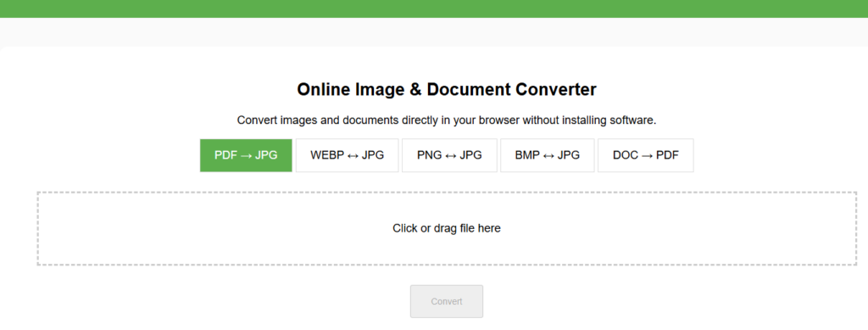Select the DOC → PDF conversion tab
Screen dimensions: 868x330
(645, 155)
